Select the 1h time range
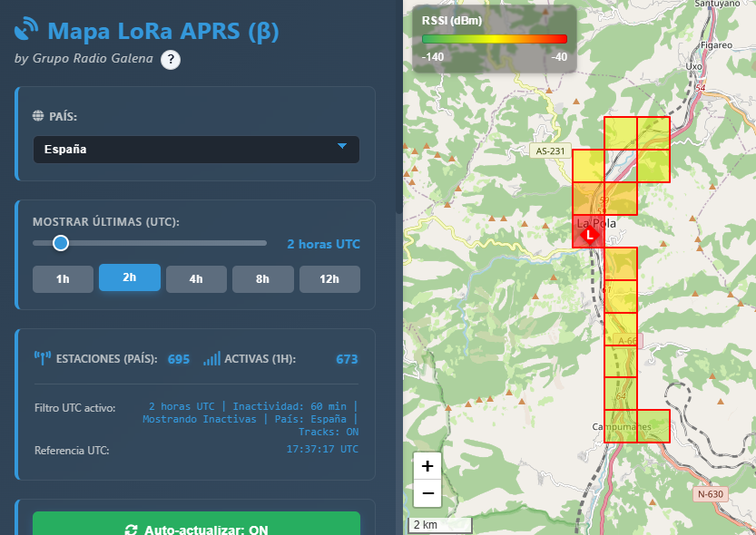Screen dimensions: 756x535 (x=63, y=278)
